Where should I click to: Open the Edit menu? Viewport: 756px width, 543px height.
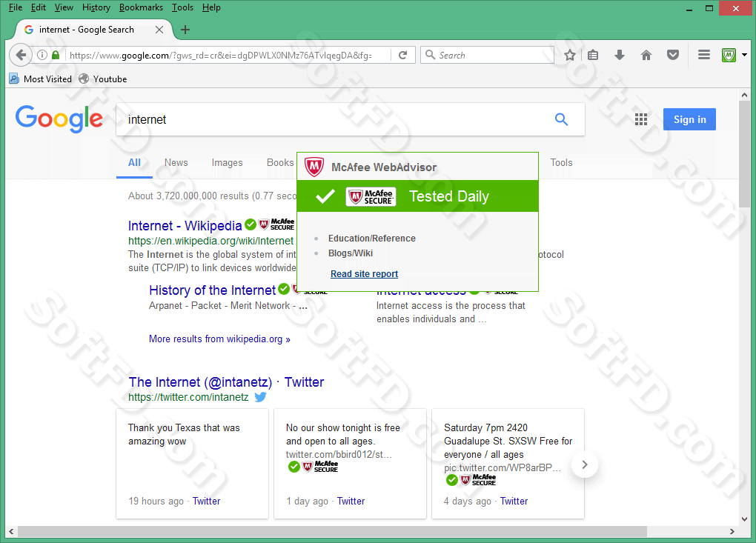(38, 7)
